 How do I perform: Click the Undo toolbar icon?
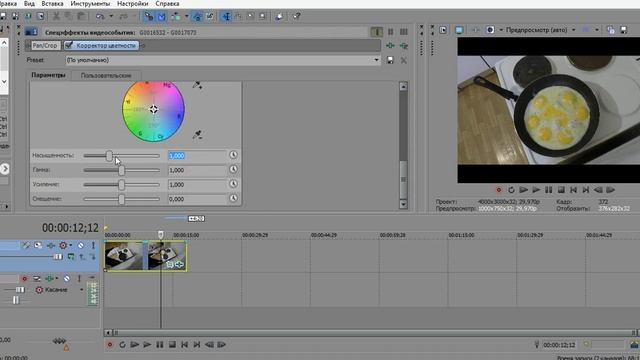[x=100, y=16]
